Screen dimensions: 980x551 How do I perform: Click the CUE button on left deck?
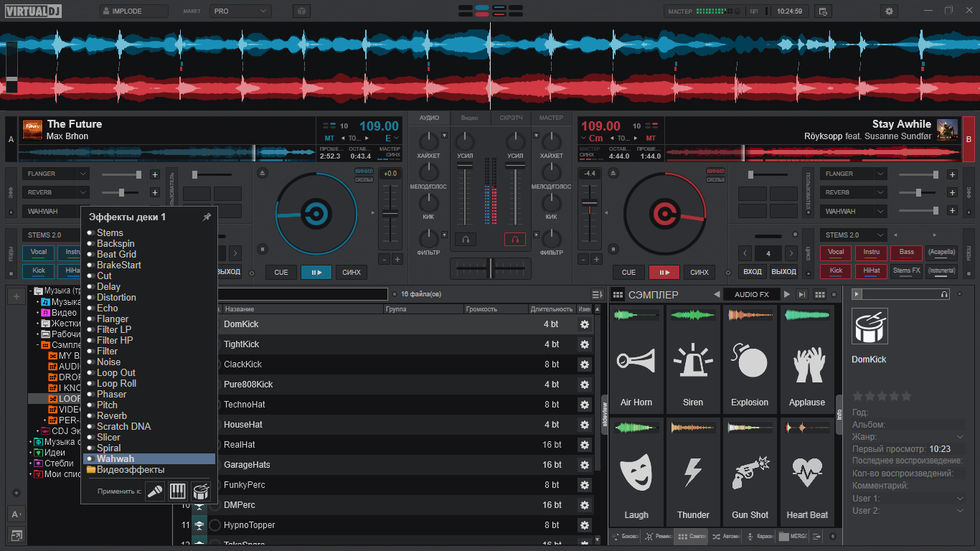click(281, 272)
